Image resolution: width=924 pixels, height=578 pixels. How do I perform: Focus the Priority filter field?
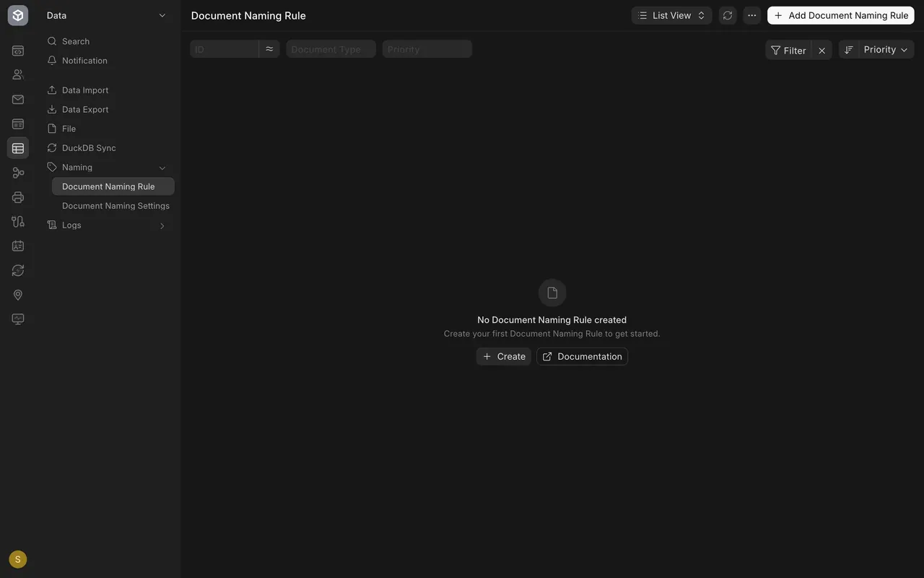click(x=427, y=49)
